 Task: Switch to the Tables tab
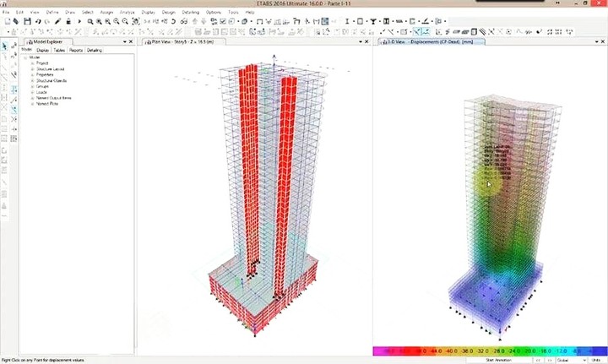pyautogui.click(x=59, y=50)
